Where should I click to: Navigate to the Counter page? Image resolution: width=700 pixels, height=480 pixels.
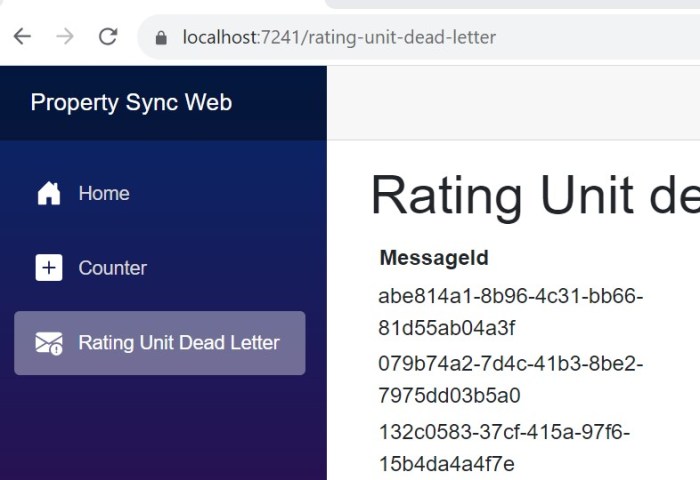tap(112, 268)
